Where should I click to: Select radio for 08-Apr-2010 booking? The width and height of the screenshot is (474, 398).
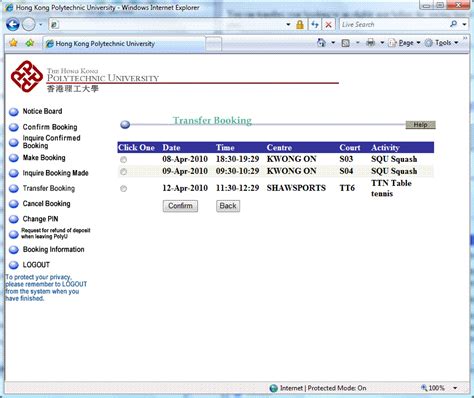[123, 160]
